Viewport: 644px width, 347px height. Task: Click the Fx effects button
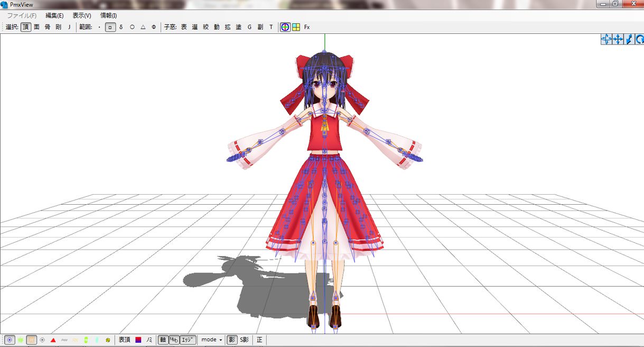(307, 27)
